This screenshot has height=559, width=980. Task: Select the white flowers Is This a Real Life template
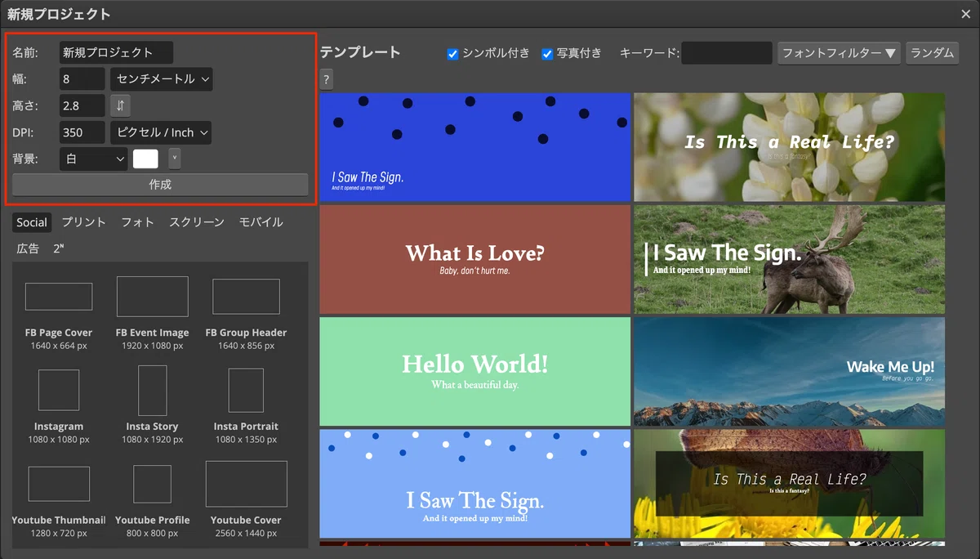click(x=789, y=147)
